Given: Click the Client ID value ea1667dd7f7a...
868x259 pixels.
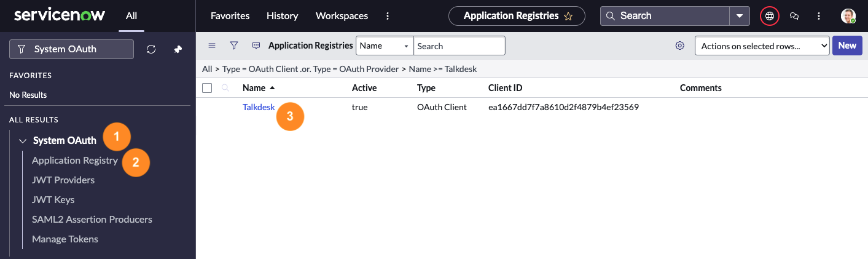Looking at the screenshot, I should pyautogui.click(x=564, y=107).
